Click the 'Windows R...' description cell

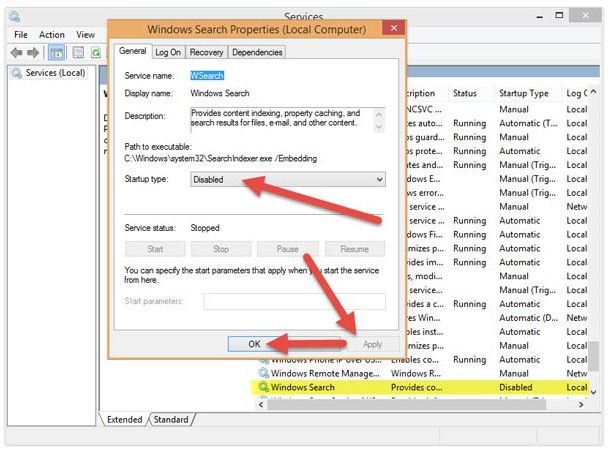click(416, 373)
